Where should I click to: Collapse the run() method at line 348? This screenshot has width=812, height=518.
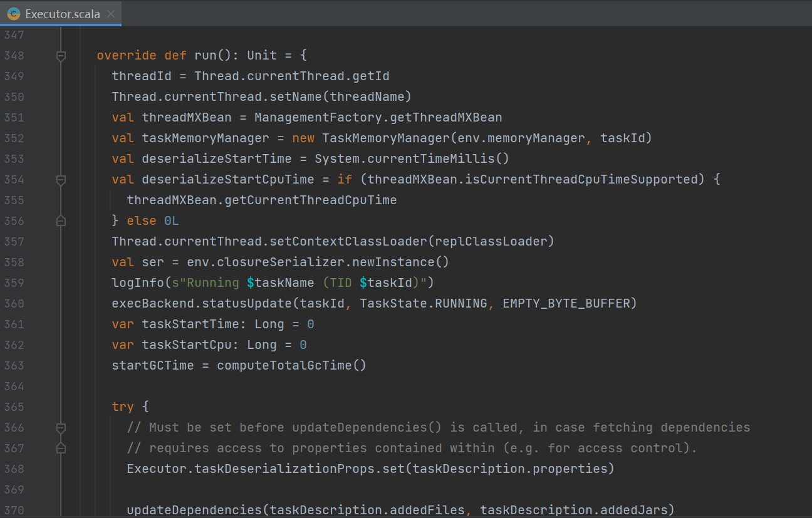click(61, 56)
